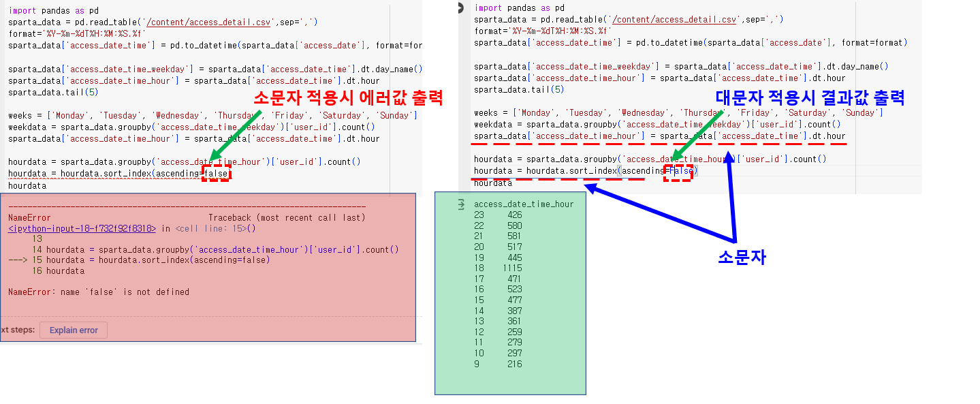Click output row '15 477'
980x404 pixels.
pos(498,300)
